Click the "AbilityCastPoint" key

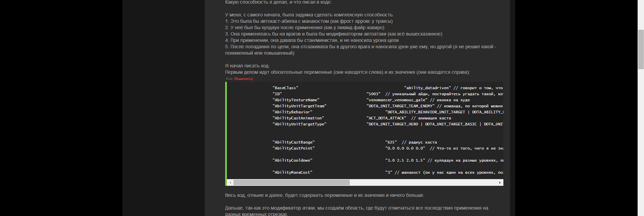pos(294,148)
